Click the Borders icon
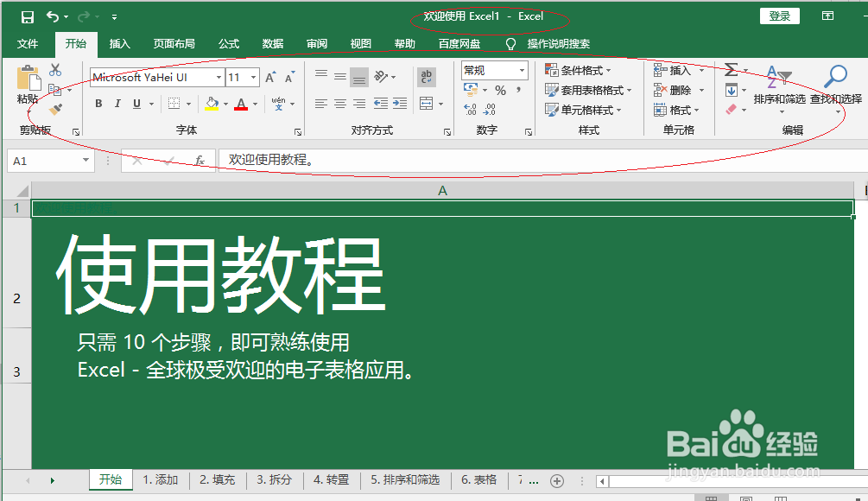The width and height of the screenshot is (868, 501). point(174,104)
